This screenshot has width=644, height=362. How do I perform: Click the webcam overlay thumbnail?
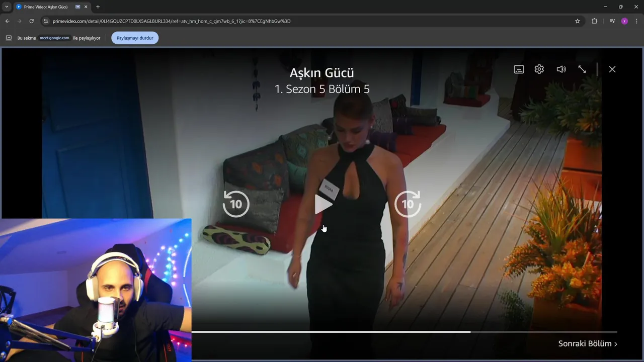point(96,290)
